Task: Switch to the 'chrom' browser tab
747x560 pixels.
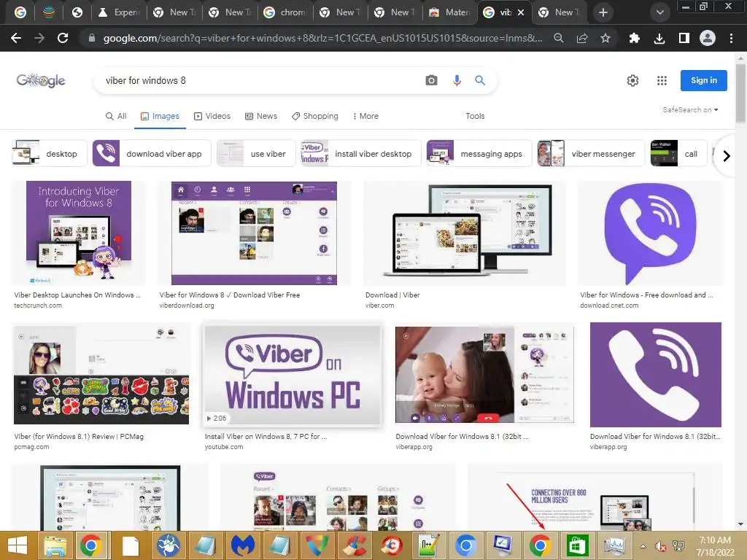Action: (x=285, y=12)
